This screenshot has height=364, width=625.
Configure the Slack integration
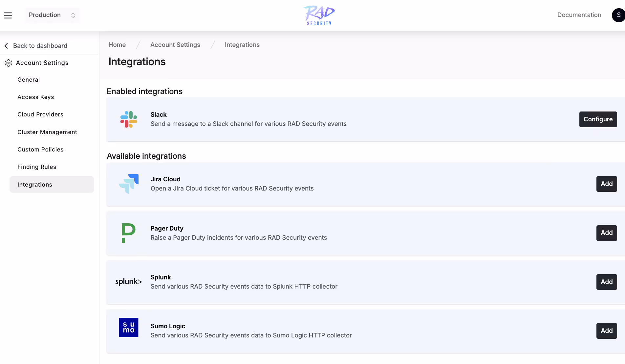pyautogui.click(x=598, y=119)
